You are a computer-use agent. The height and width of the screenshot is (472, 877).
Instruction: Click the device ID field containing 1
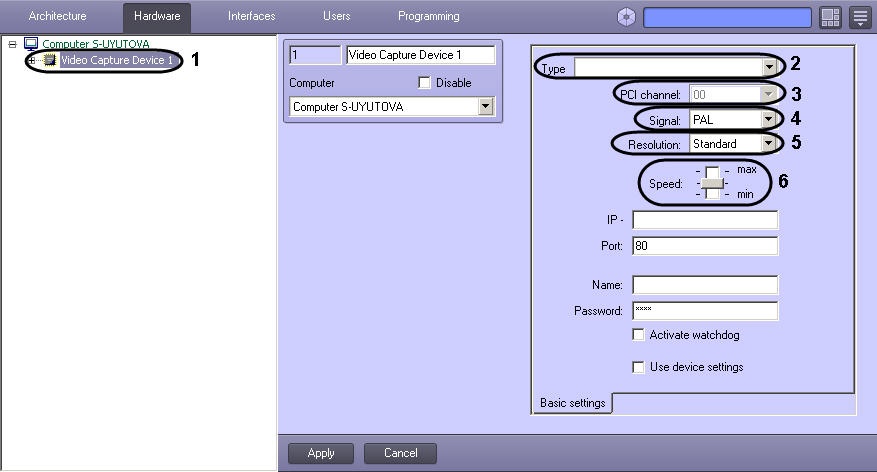(x=315, y=55)
